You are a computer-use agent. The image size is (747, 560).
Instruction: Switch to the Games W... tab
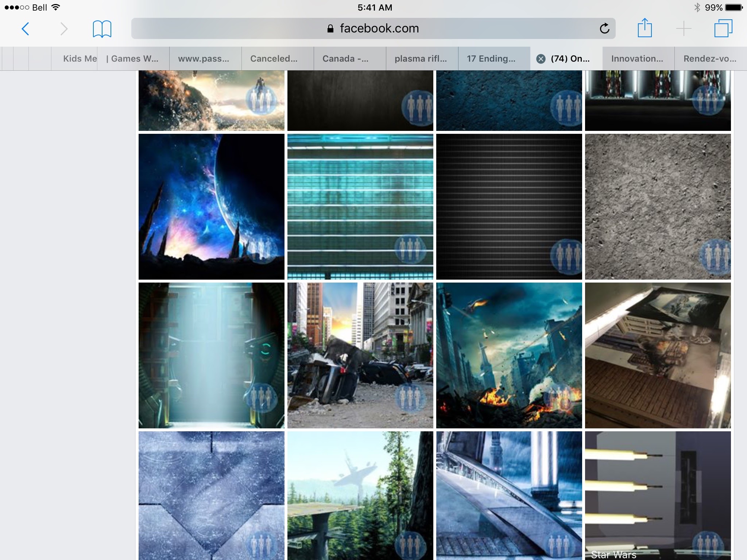pos(133,59)
